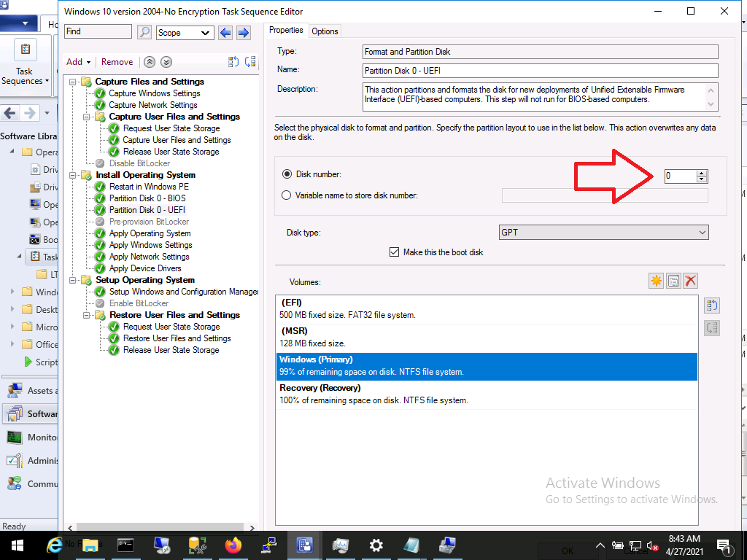The height and width of the screenshot is (560, 747).
Task: Switch to the Options tab
Action: [x=325, y=31]
